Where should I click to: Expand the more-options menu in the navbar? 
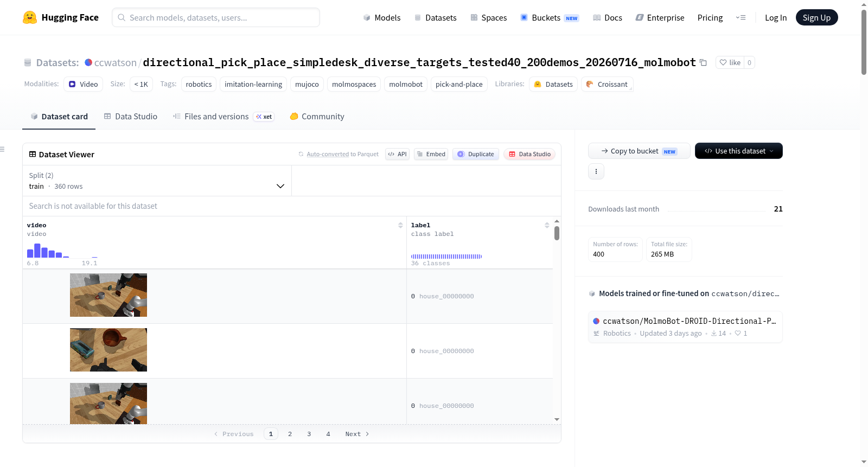[x=741, y=17]
